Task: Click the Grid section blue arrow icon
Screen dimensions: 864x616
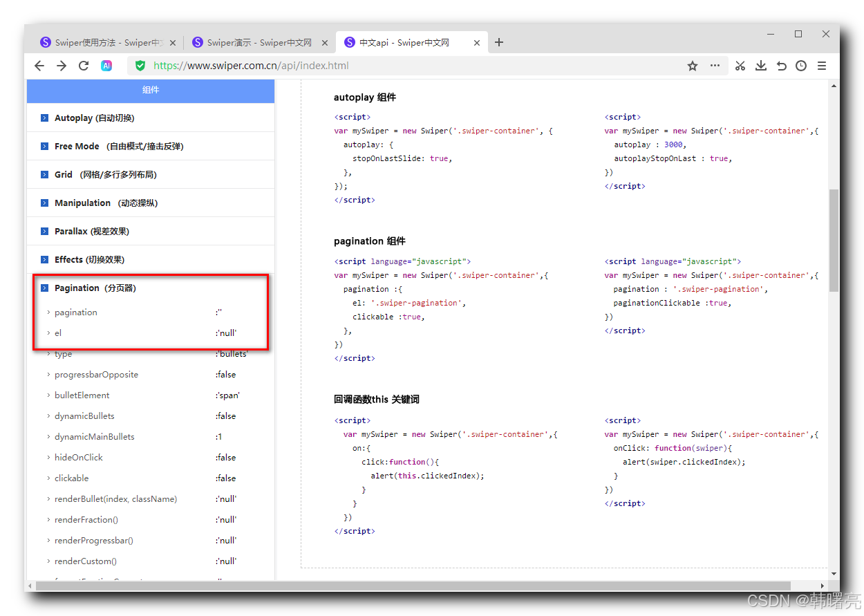Action: click(x=44, y=175)
